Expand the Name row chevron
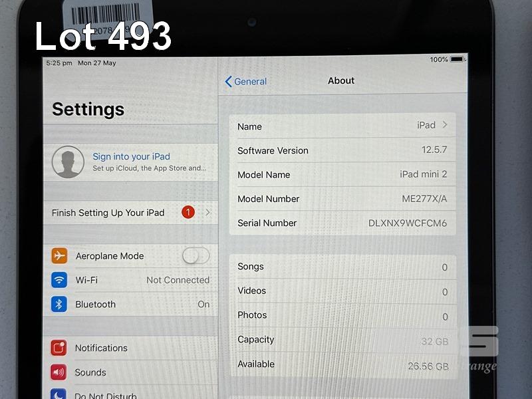Viewport: 532px width, 399px height. (x=445, y=125)
